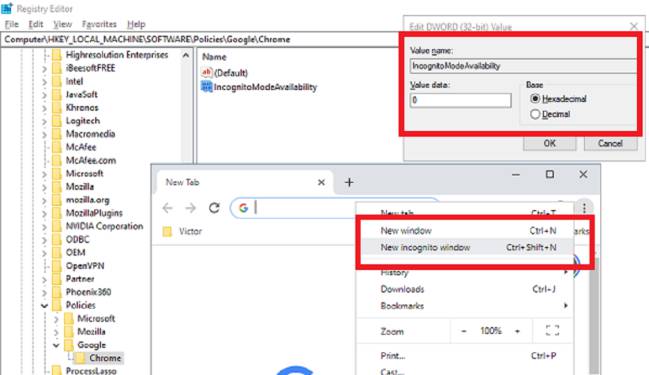Collapse the Policies registry key
Viewport: 649px width, 375px height.
pos(44,306)
